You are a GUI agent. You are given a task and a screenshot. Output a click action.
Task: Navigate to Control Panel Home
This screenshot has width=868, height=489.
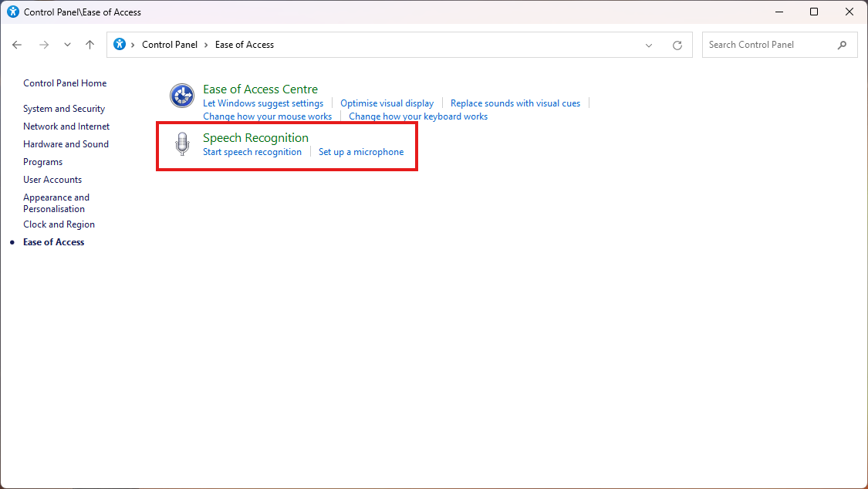click(x=65, y=83)
